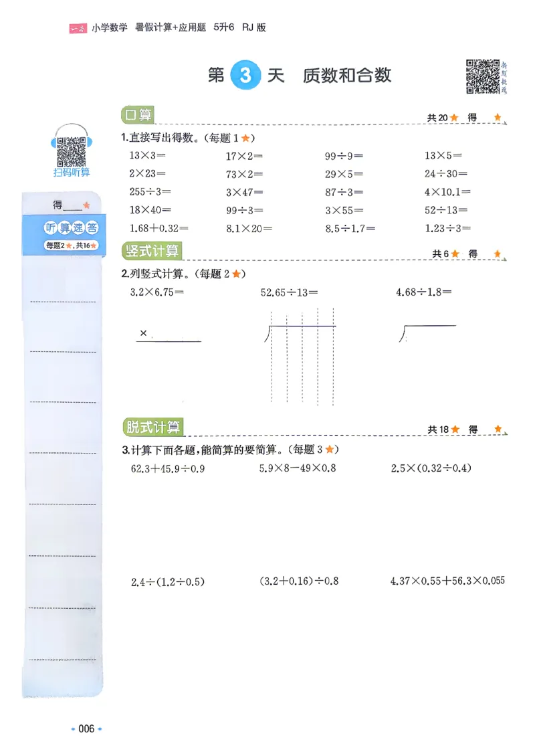Click the 扫码听算 text
Image resolution: width=535 pixels, height=756 pixels.
(x=72, y=172)
